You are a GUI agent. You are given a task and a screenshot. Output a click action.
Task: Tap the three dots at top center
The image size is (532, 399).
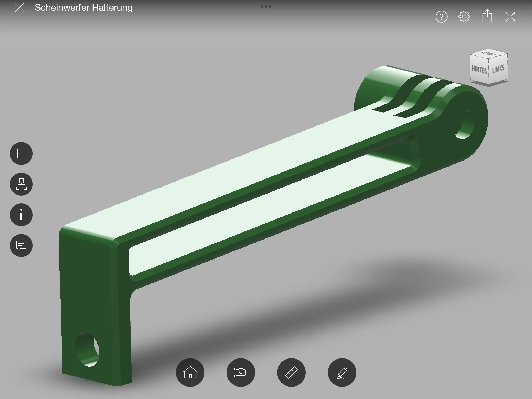point(266,6)
